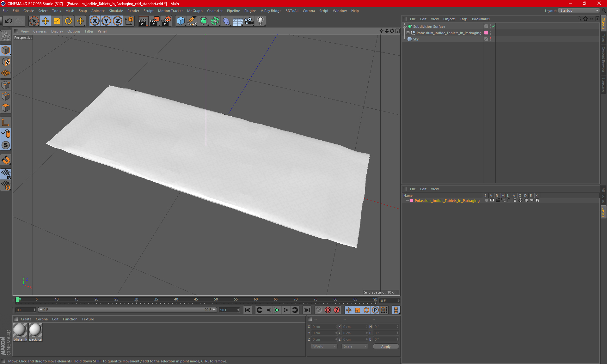This screenshot has height=364, width=607.
Task: Click the X position input field
Action: (x=324, y=327)
